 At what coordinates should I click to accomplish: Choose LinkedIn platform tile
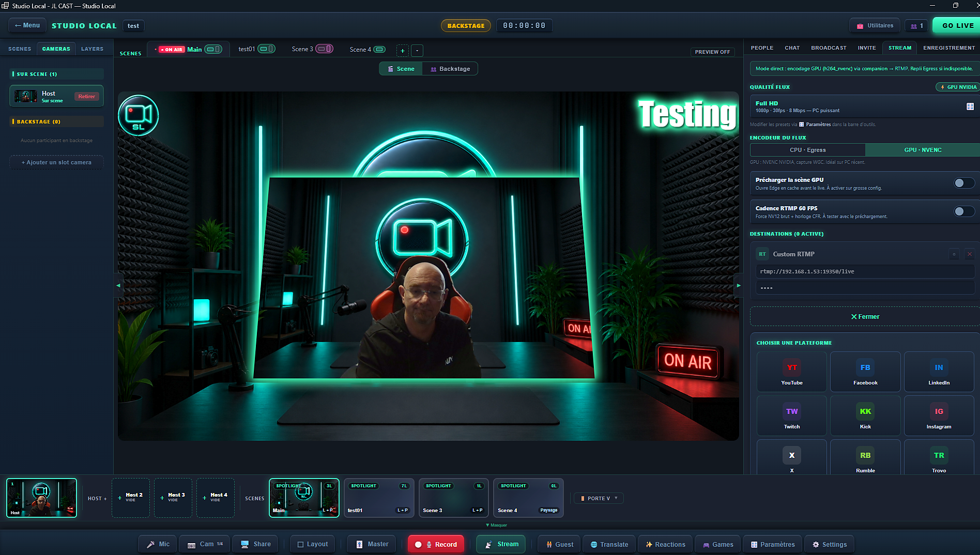pos(939,372)
